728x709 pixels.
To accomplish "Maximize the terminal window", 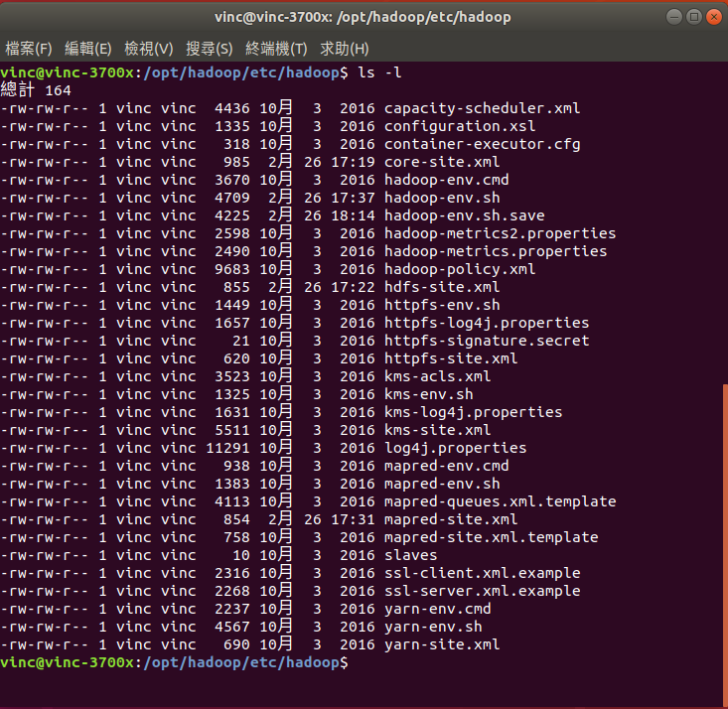I will tap(692, 16).
